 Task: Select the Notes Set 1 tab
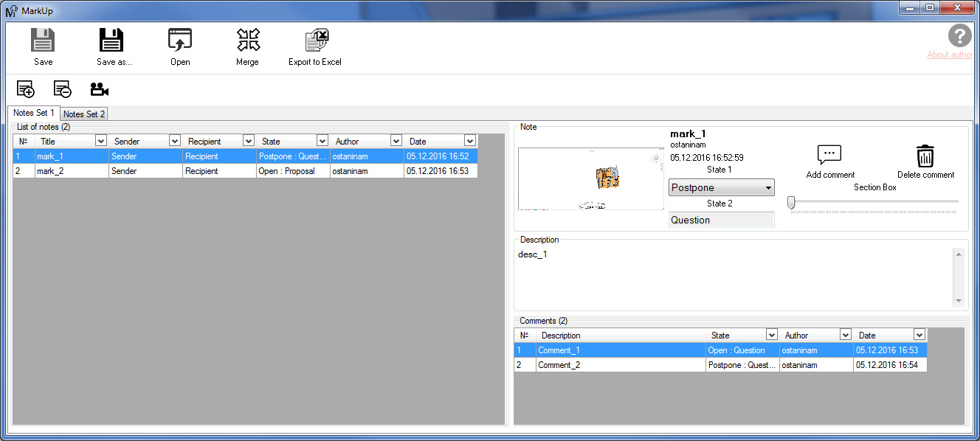pyautogui.click(x=32, y=113)
